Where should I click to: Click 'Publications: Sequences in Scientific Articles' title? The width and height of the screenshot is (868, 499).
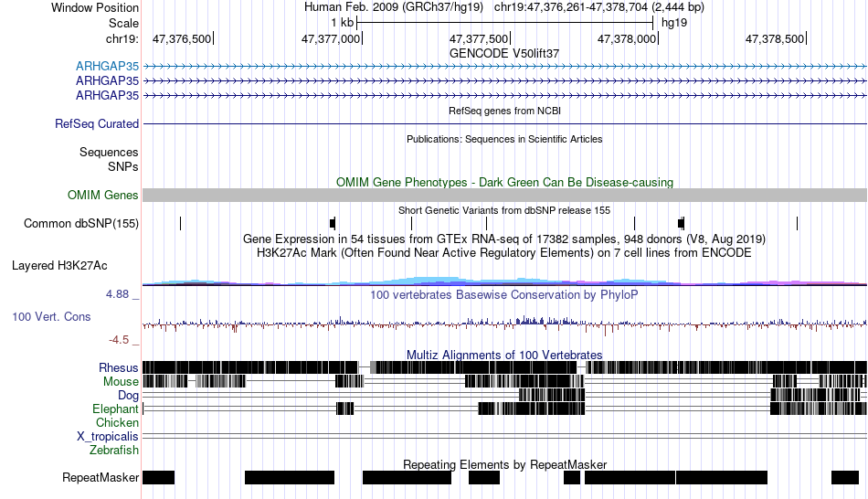[504, 139]
